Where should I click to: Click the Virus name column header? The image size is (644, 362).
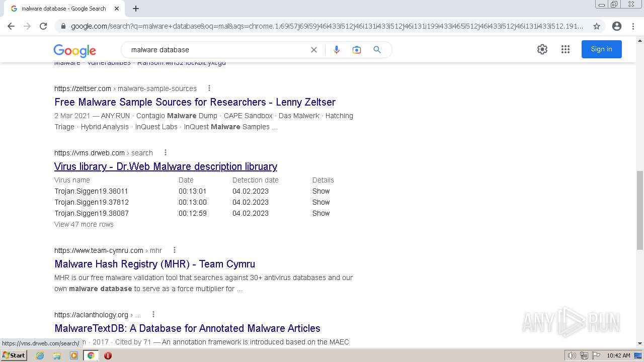[x=72, y=180]
